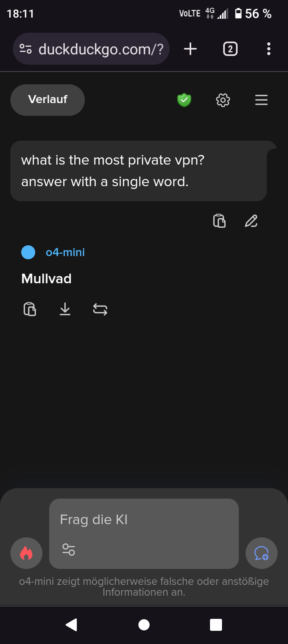
Task: Show the open tabs switcher
Action: (230, 49)
